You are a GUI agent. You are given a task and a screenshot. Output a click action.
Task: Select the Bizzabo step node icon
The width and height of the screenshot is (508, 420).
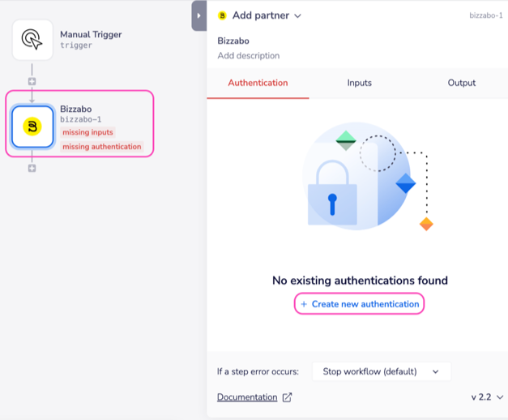pos(32,126)
